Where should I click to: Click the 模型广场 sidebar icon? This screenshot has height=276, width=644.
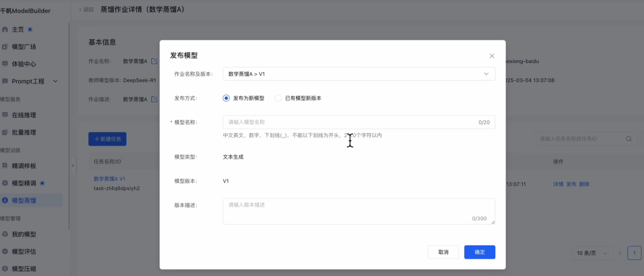click(x=5, y=46)
